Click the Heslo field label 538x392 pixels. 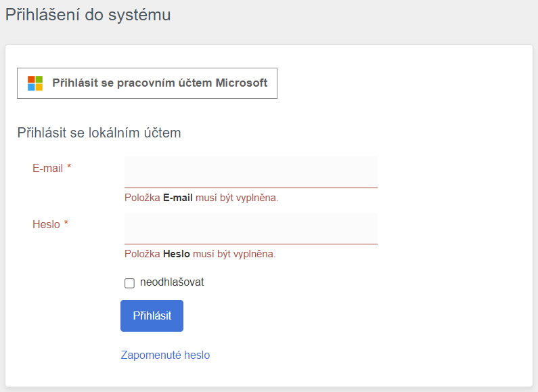46,224
